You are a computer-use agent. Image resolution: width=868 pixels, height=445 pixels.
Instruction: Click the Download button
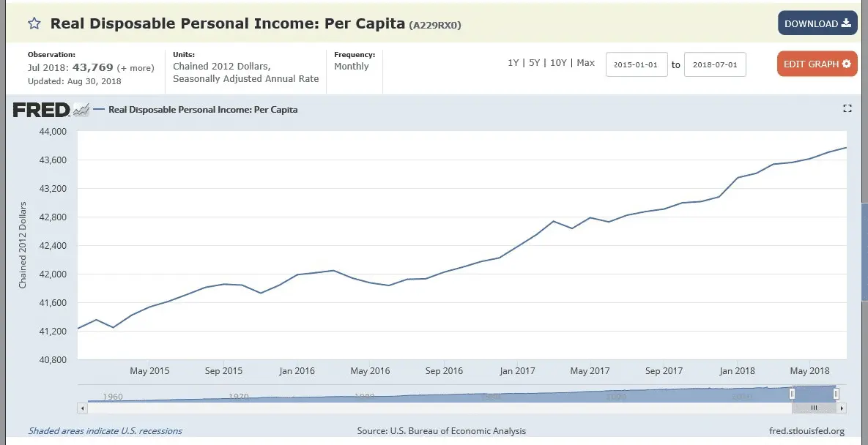point(817,23)
